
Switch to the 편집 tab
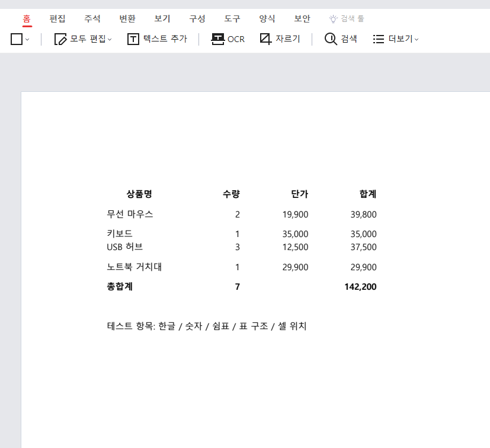pyautogui.click(x=57, y=19)
